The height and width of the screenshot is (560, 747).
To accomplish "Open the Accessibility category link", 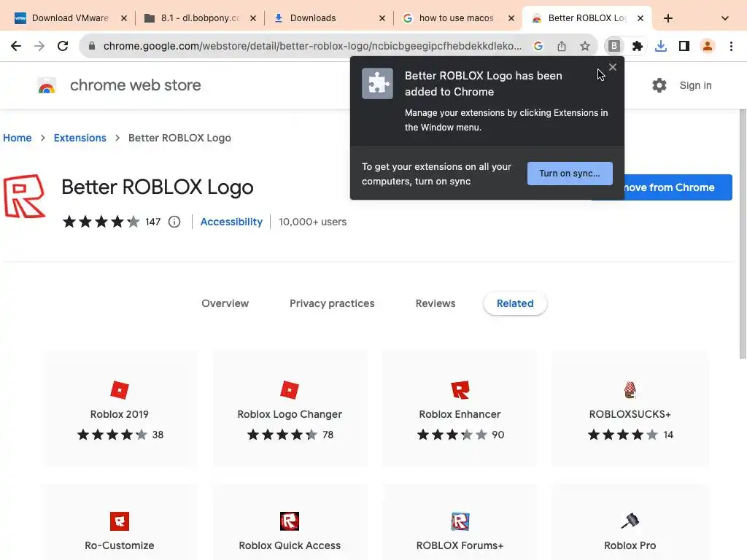I will tap(231, 222).
